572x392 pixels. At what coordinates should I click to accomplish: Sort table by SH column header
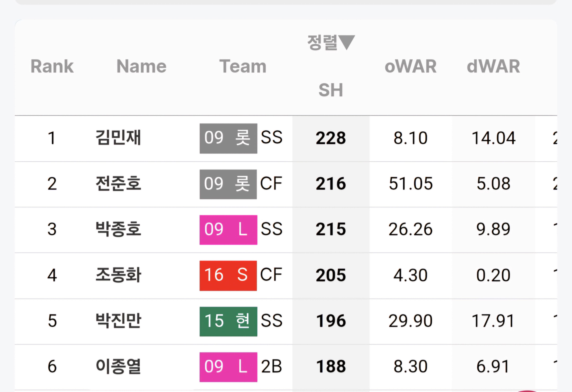coord(330,90)
